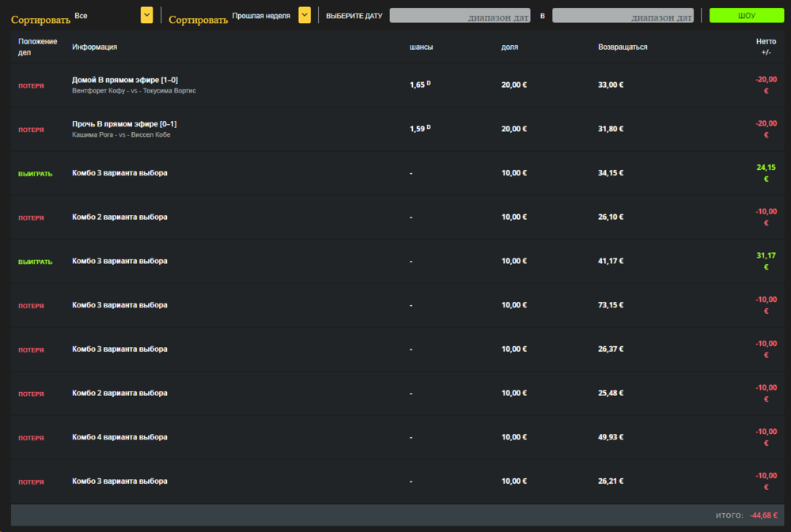Click stake 20,00 € in Вентфорет Кофу row
Image resolution: width=791 pixels, height=532 pixels.
514,85
